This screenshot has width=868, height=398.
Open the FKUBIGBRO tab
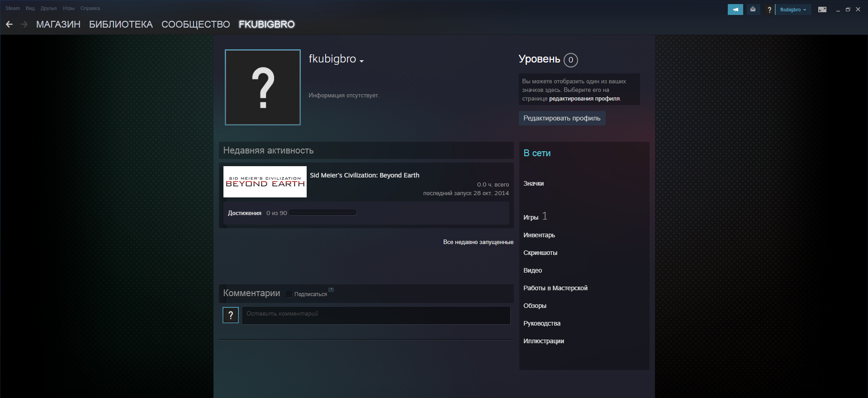pyautogui.click(x=267, y=24)
